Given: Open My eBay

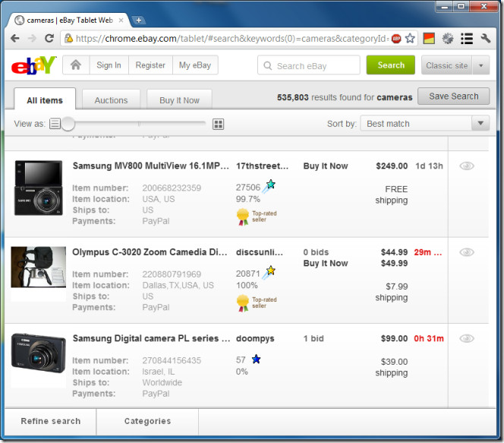Looking at the screenshot, I should tap(195, 65).
